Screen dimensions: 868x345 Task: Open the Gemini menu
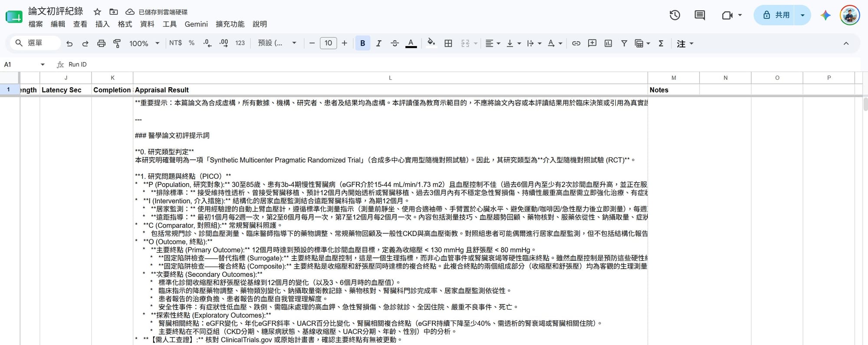(x=196, y=24)
